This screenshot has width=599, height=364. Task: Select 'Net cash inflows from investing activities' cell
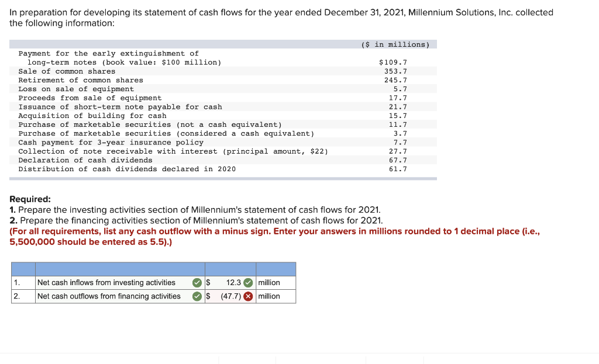[120, 283]
